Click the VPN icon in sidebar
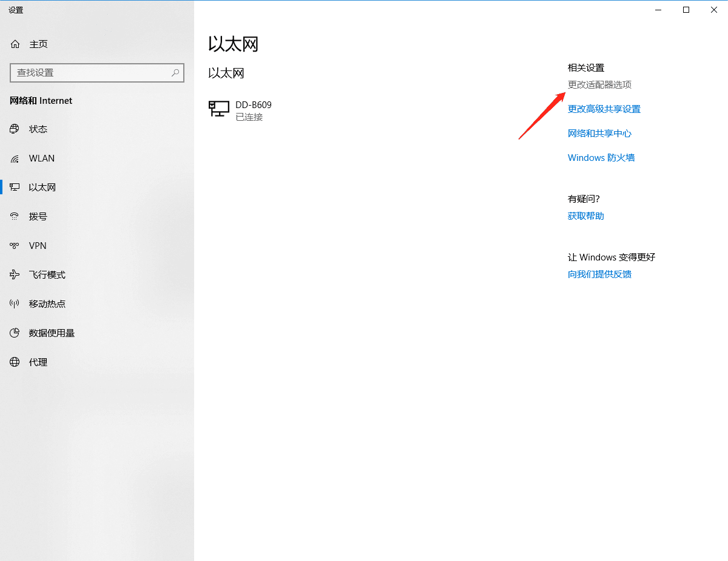728x561 pixels. [15, 246]
